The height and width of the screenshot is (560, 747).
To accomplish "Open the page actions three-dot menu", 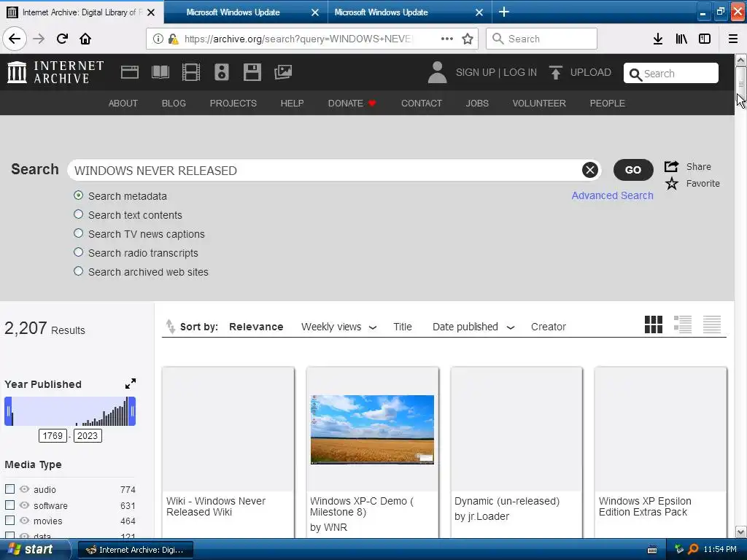I will click(x=447, y=39).
